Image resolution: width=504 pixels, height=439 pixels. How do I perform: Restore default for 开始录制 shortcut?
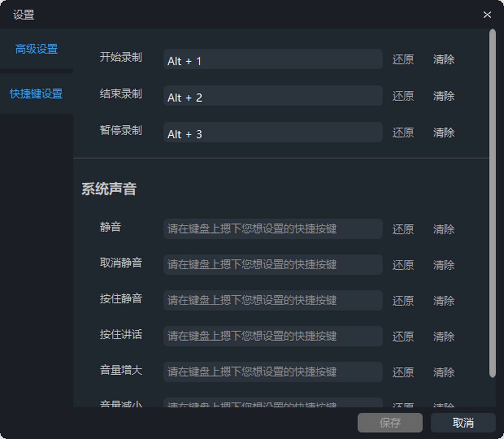(403, 60)
